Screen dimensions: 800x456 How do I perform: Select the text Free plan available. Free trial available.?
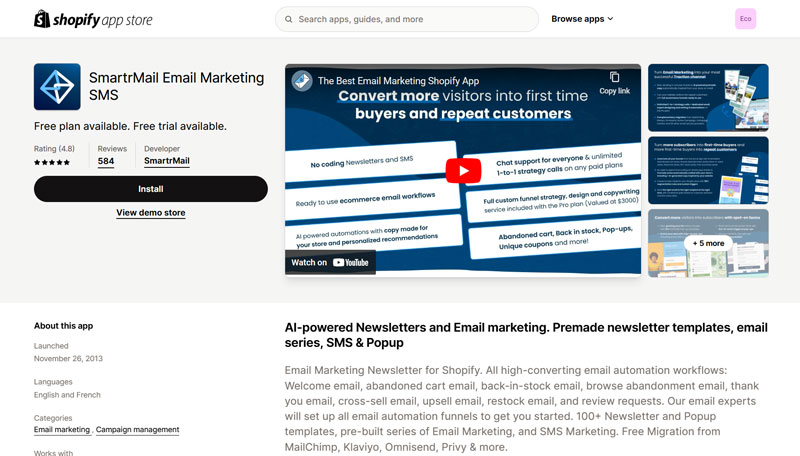tap(130, 126)
